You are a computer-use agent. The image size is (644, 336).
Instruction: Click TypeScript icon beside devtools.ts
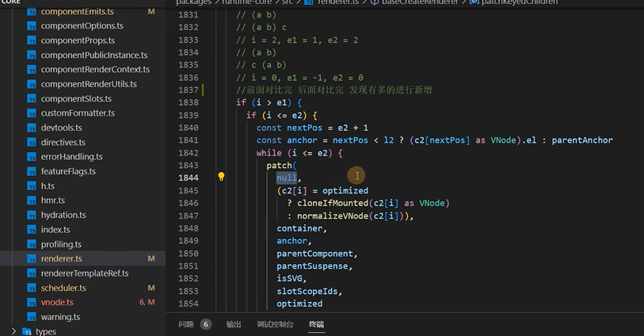[32, 128]
